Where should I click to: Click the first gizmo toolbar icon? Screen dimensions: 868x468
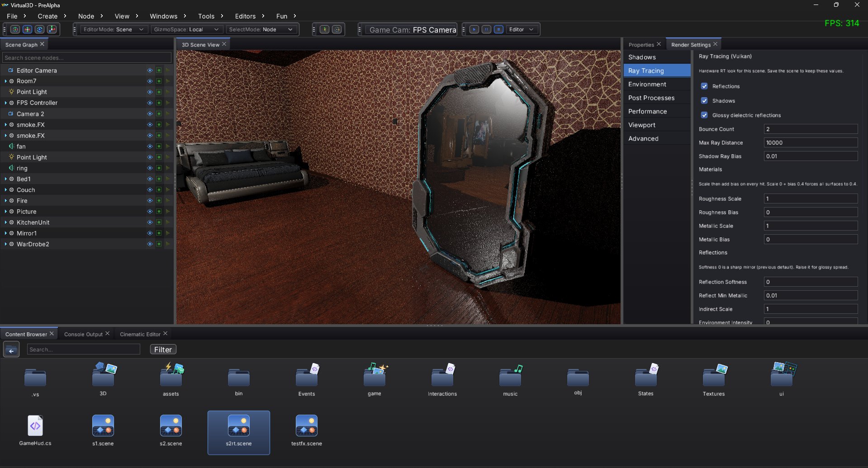tap(15, 29)
